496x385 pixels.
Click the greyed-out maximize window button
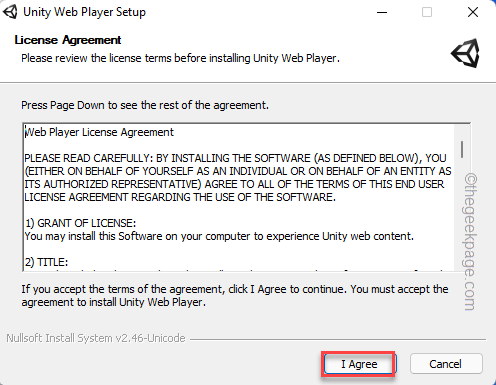[x=427, y=12]
